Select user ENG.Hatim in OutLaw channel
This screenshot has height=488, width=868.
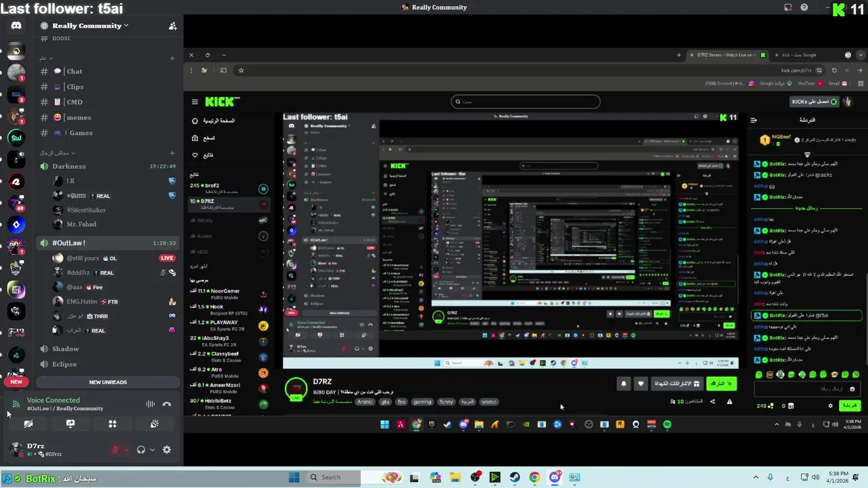click(x=114, y=302)
